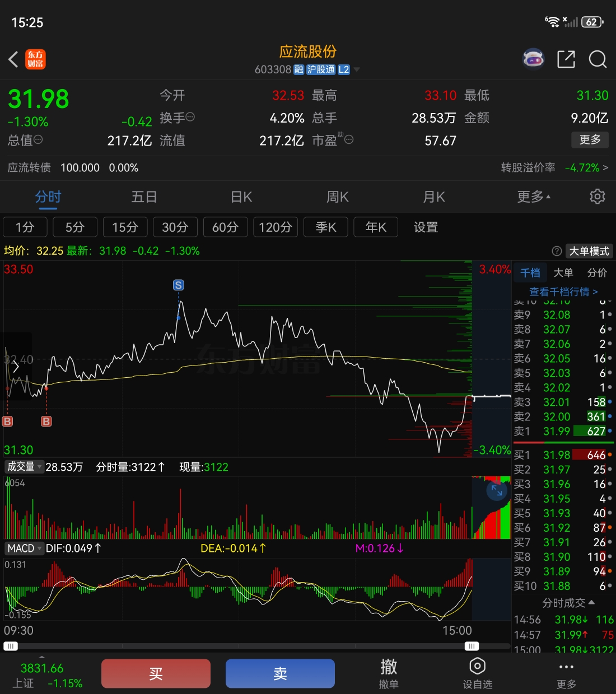Select 卖2 price 32.00 row

coord(563,416)
